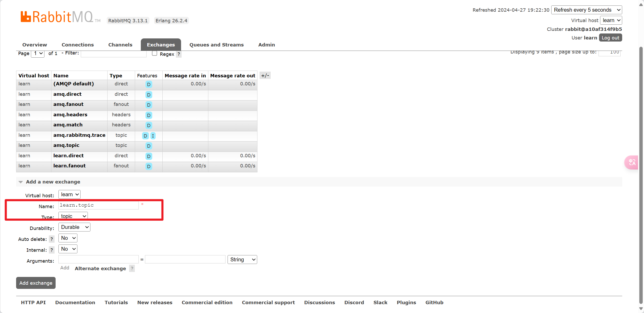Go to the Overview tab
Viewport: 644px width, 313px height.
click(x=35, y=45)
